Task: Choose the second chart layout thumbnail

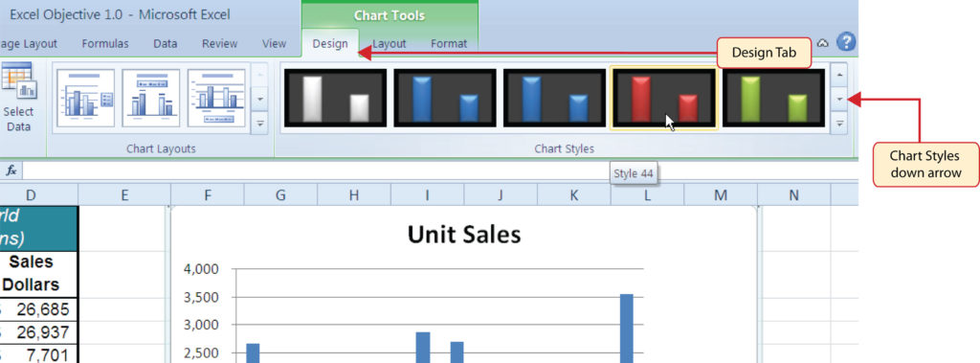Action: coord(150,98)
